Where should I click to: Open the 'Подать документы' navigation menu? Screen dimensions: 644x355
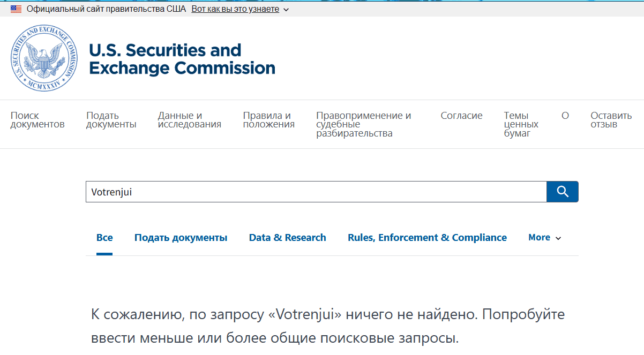(x=111, y=120)
